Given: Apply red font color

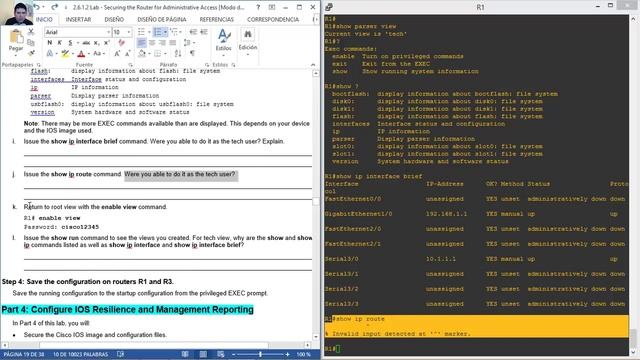Looking at the screenshot, I should click(x=81, y=53).
